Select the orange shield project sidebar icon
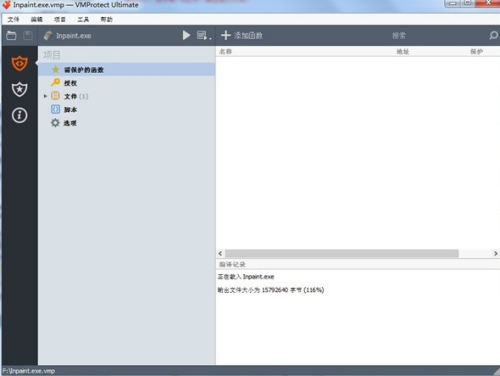Image resolution: width=500 pixels, height=376 pixels. (x=19, y=63)
